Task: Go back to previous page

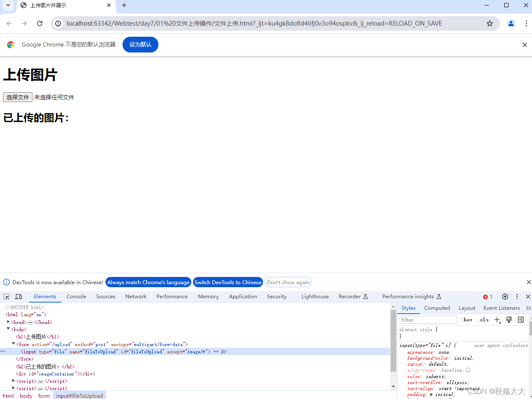Action: pyautogui.click(x=9, y=23)
